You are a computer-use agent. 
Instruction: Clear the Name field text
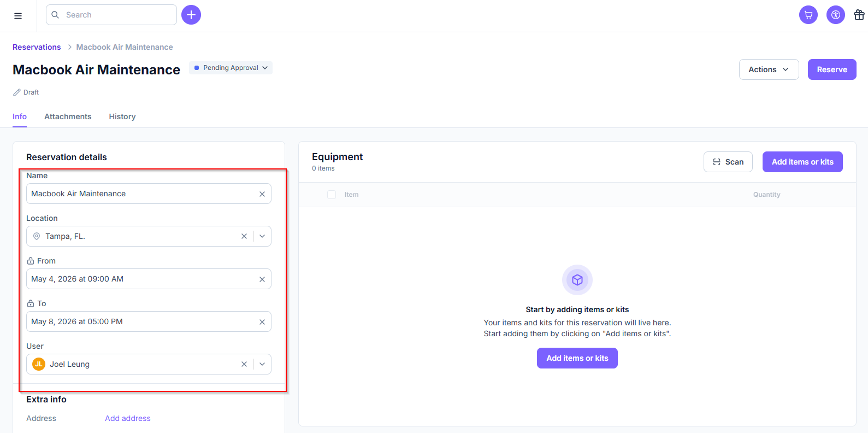pyautogui.click(x=262, y=194)
